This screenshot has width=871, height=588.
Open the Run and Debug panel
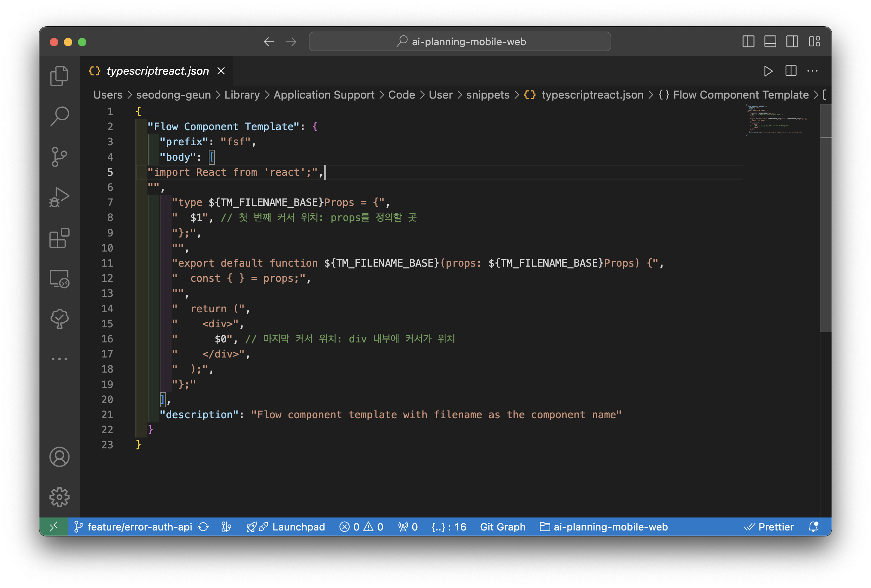pyautogui.click(x=59, y=198)
